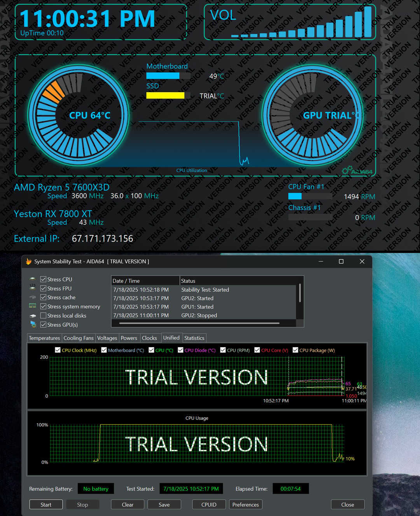Click the AMD Ryzen 5 7600X3D label
420x516 pixels.
point(61,187)
